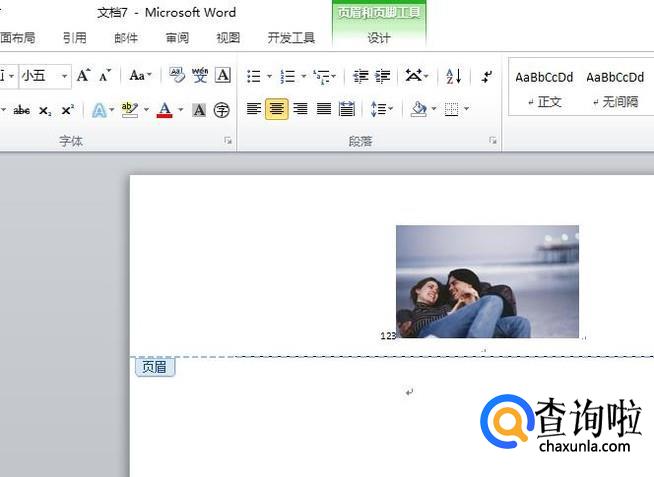654x477 pixels.
Task: Align text right
Action: pyautogui.click(x=300, y=109)
